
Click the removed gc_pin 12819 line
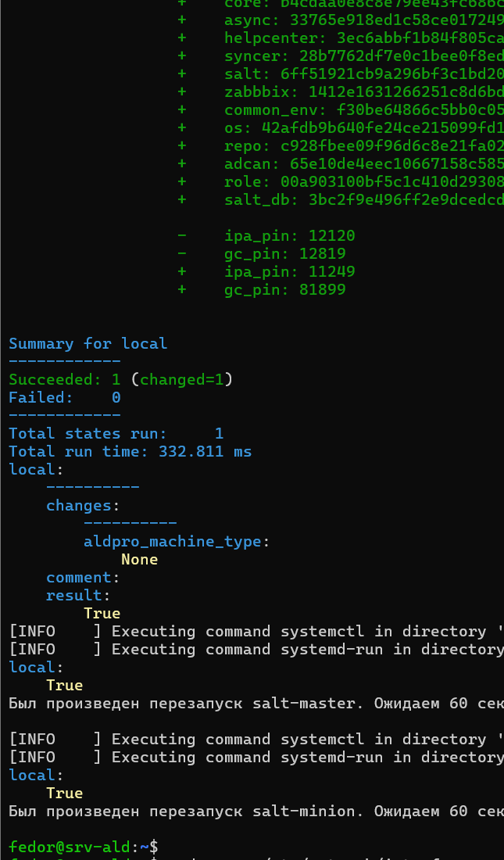tap(284, 254)
